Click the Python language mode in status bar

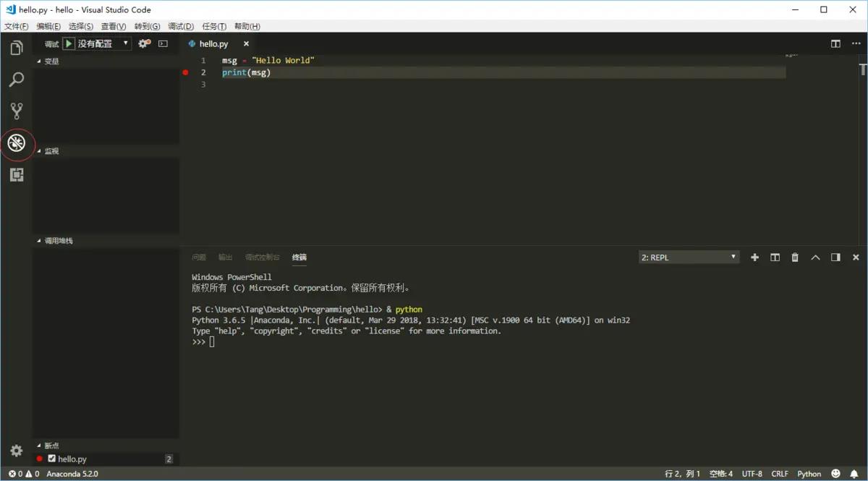click(809, 474)
